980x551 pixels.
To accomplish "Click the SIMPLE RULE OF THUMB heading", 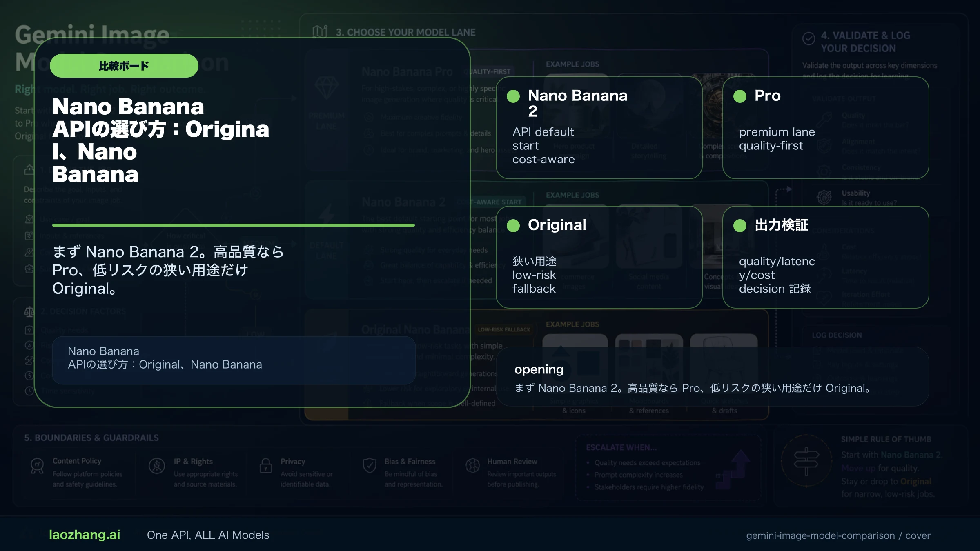I will click(x=886, y=439).
